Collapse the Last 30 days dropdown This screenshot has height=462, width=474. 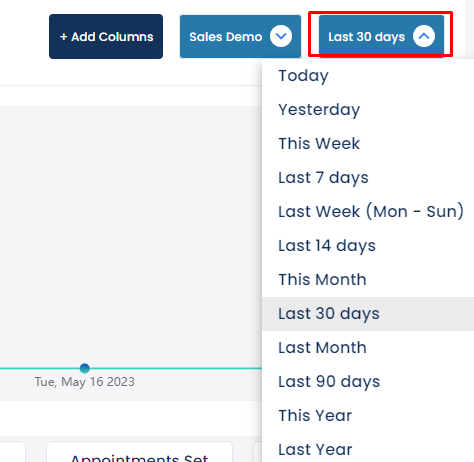tap(381, 37)
